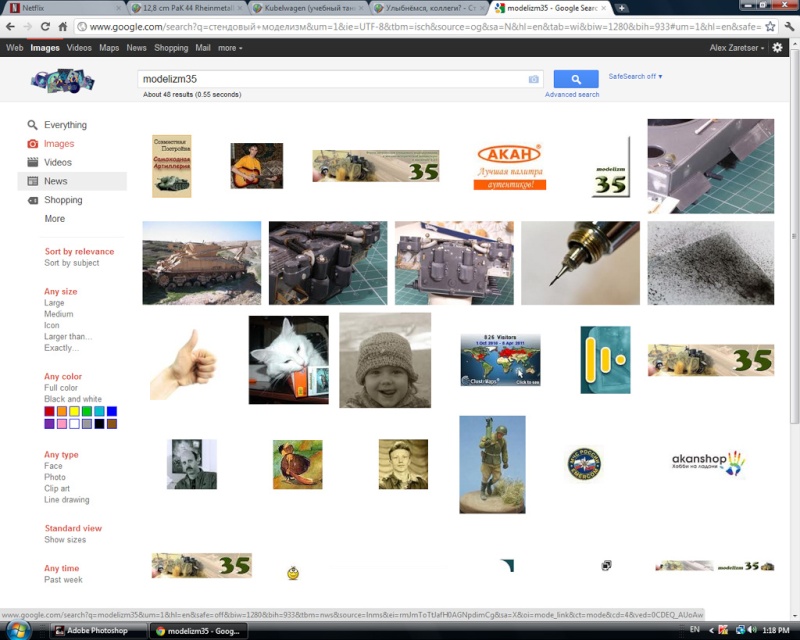Pick the brown color swatch

pyautogui.click(x=112, y=424)
